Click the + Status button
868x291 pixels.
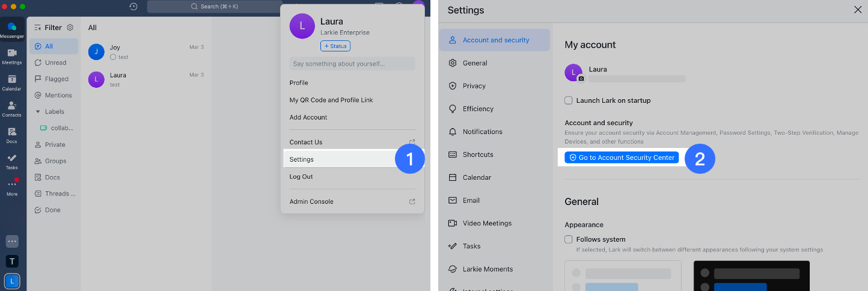click(x=335, y=46)
